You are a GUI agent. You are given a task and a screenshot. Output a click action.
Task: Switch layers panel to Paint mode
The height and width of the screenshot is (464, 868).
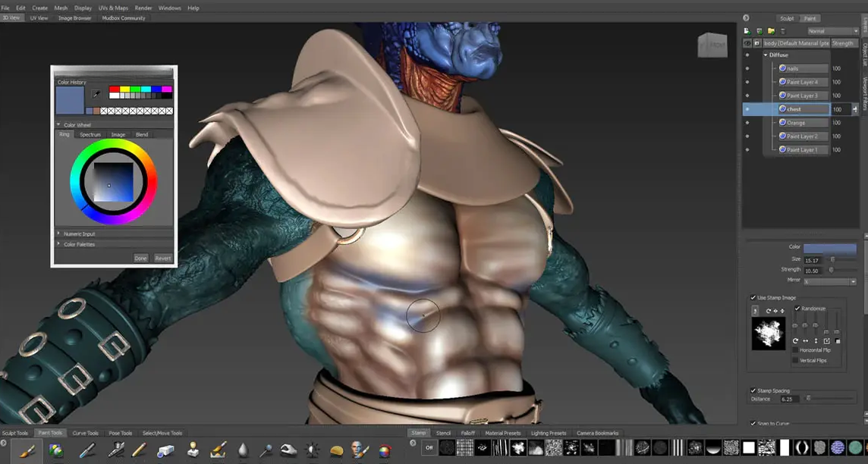tap(810, 18)
